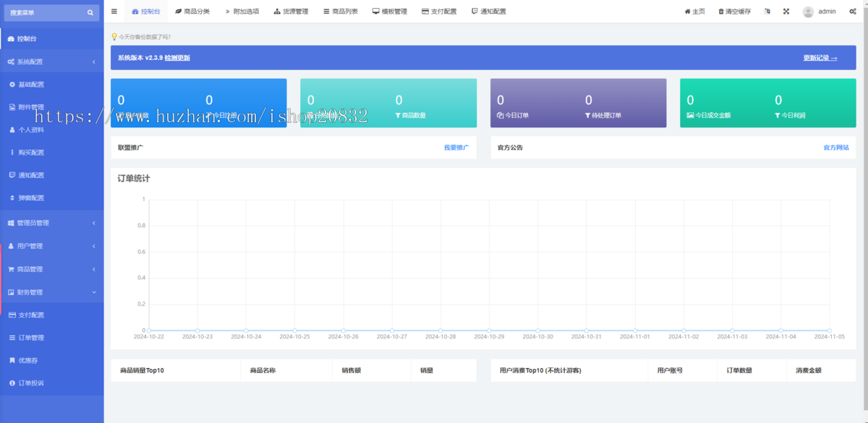Open 优惠券 in the sidebar
The image size is (868, 423).
pos(29,360)
